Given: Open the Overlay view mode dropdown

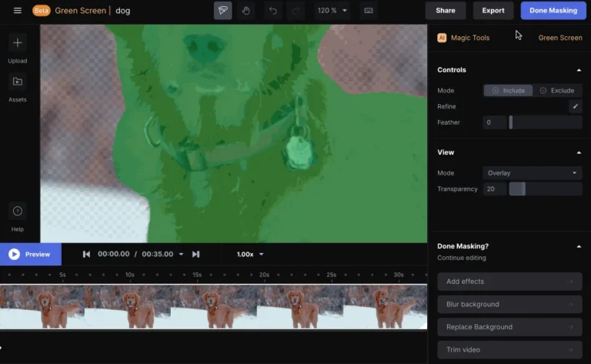Looking at the screenshot, I should pyautogui.click(x=532, y=173).
